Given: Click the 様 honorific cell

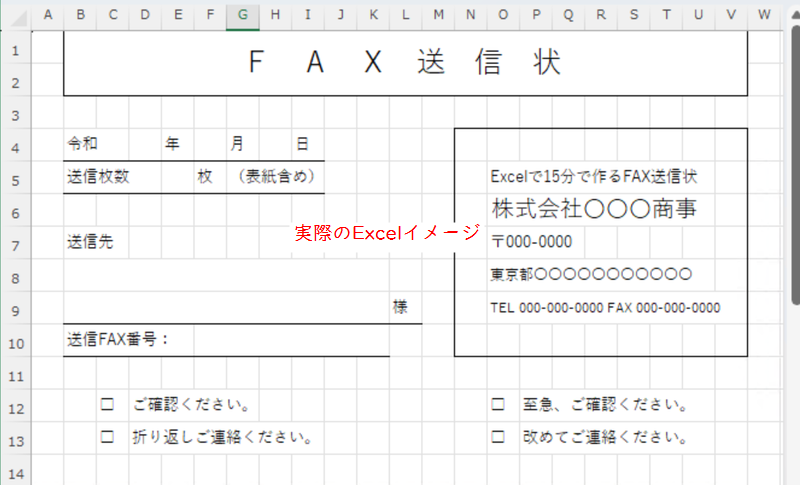Looking at the screenshot, I should pyautogui.click(x=400, y=307).
